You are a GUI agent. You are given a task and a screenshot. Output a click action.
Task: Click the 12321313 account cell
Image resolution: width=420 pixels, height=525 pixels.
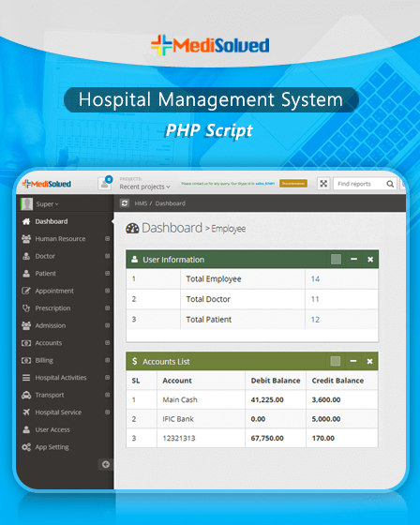(x=201, y=438)
